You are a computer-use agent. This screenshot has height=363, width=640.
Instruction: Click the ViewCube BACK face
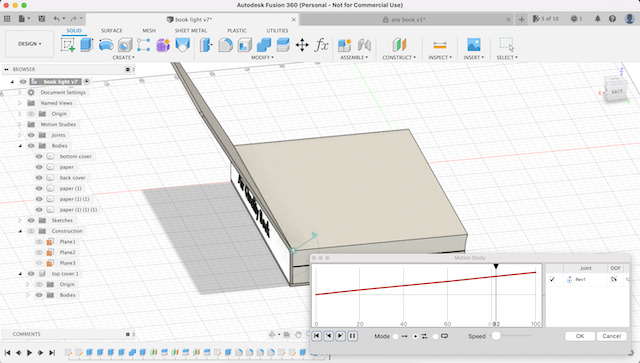(x=616, y=91)
